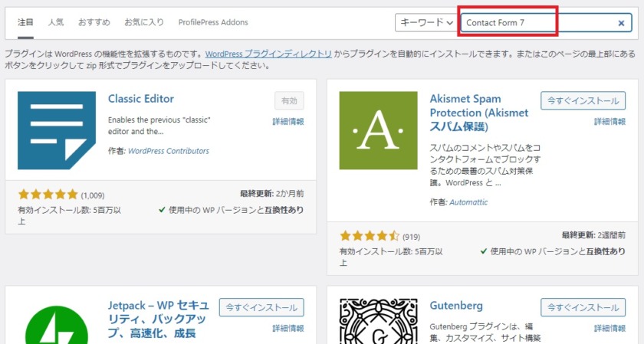
Task: Switch to the おすすめ tab
Action: click(94, 22)
